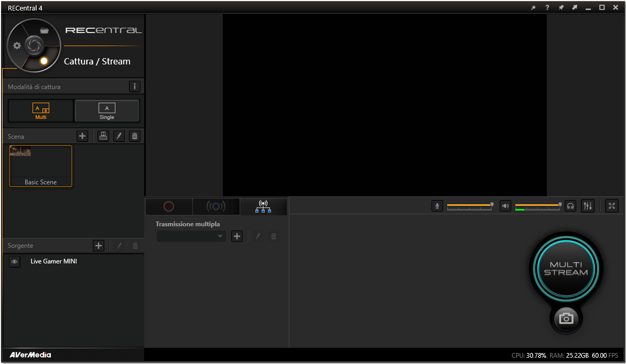Switch to the Record tab

tap(169, 206)
